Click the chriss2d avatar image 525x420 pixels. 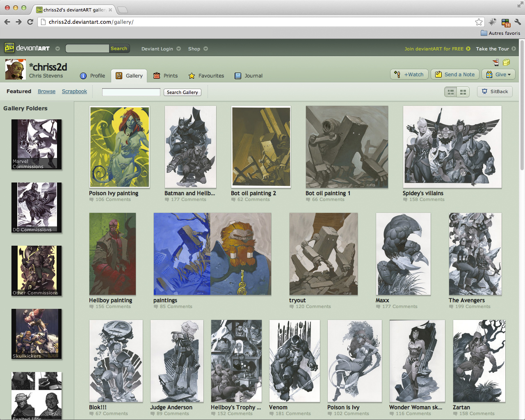(x=16, y=69)
